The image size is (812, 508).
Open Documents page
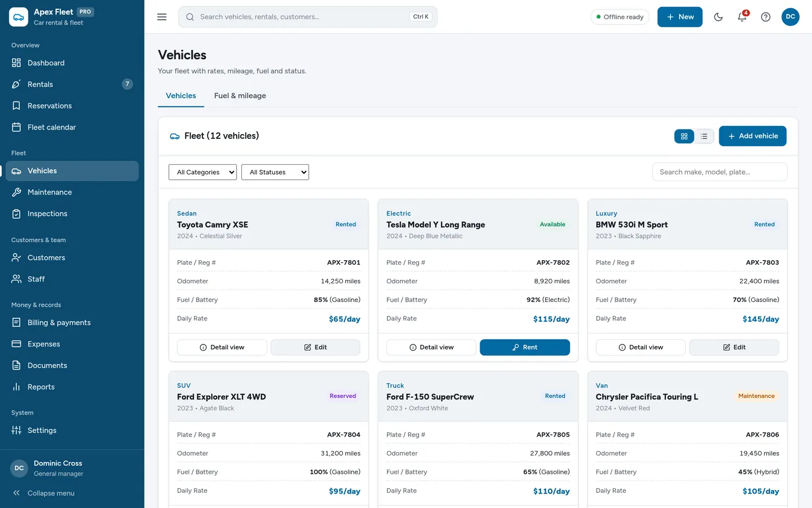click(72, 366)
